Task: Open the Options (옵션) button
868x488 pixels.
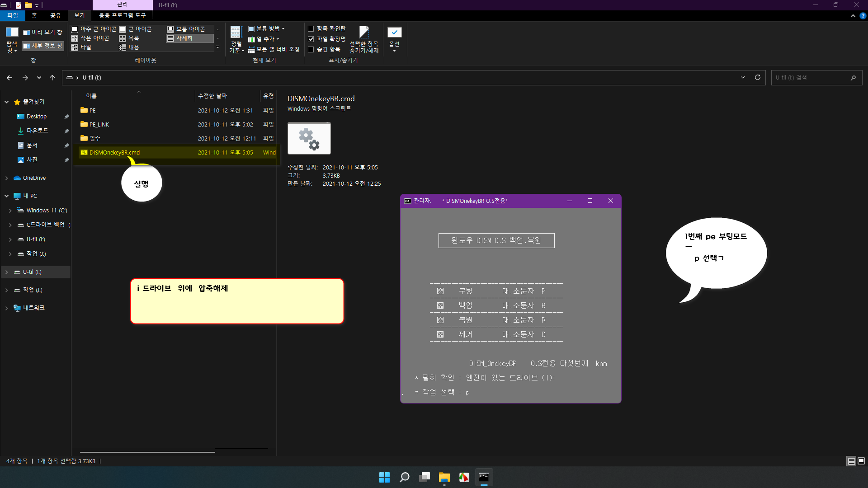Action: pyautogui.click(x=394, y=40)
